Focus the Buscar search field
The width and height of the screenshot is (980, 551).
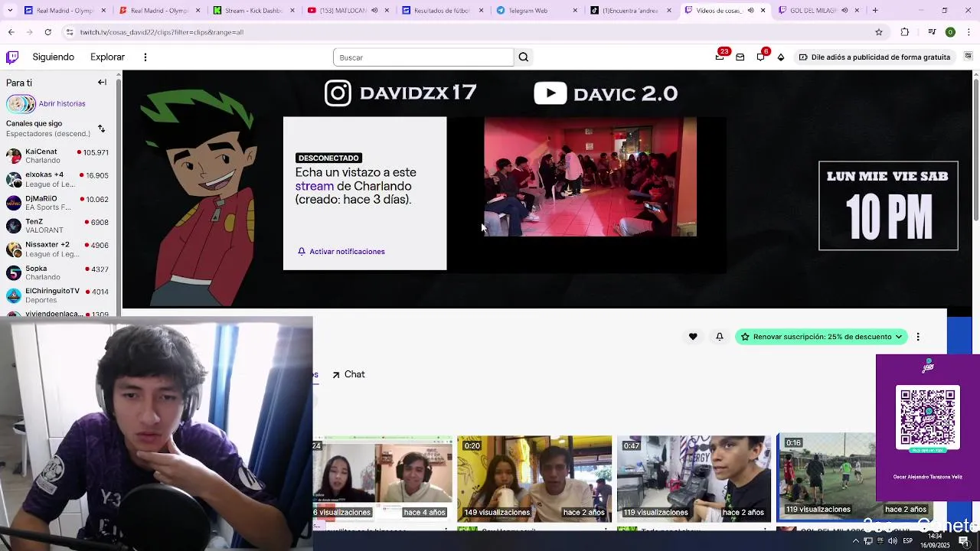tap(423, 57)
